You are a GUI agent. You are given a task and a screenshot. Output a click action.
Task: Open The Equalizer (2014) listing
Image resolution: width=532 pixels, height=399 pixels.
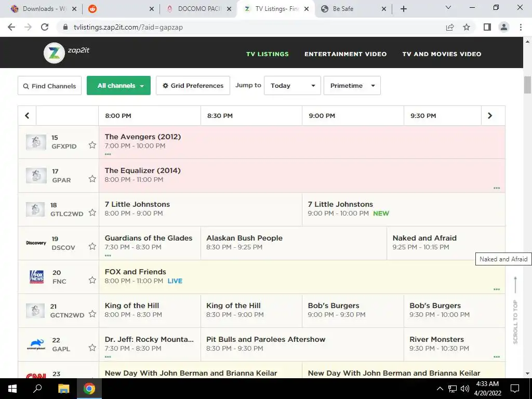(x=302, y=176)
